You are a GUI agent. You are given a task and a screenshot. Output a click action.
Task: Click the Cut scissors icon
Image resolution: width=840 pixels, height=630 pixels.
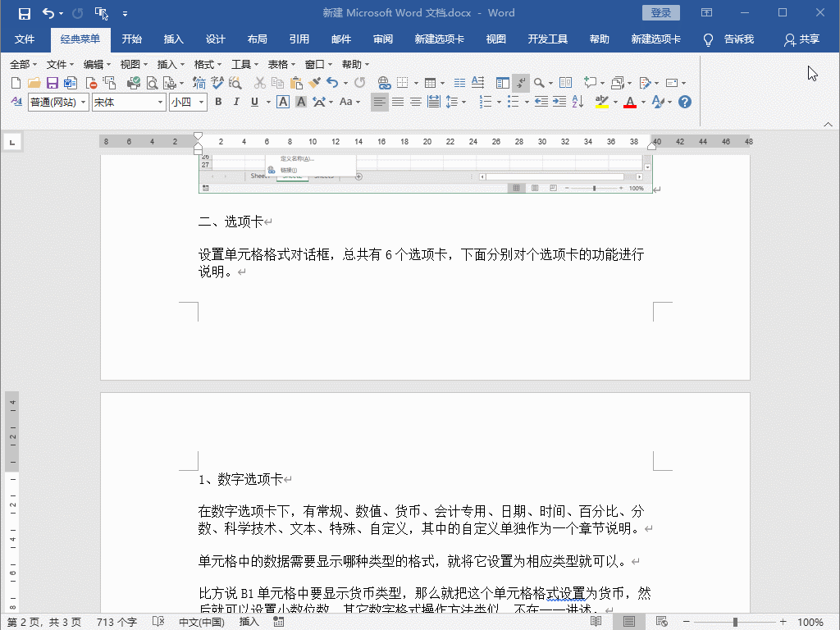point(260,83)
